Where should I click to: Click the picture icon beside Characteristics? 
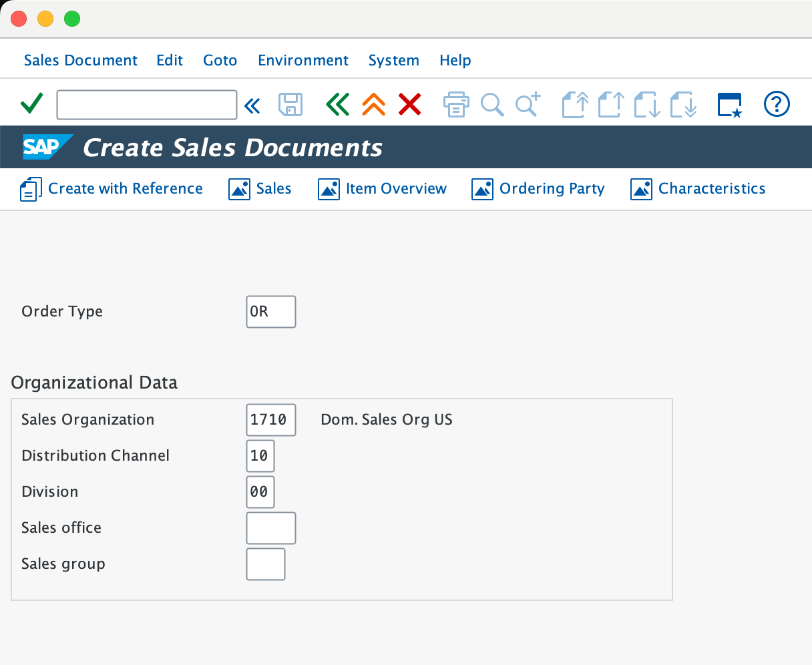coord(641,190)
